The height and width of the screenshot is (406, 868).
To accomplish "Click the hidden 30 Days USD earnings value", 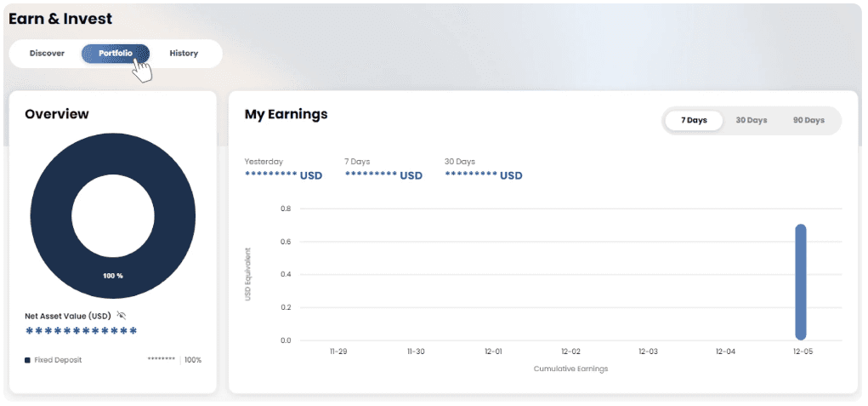I will click(483, 176).
